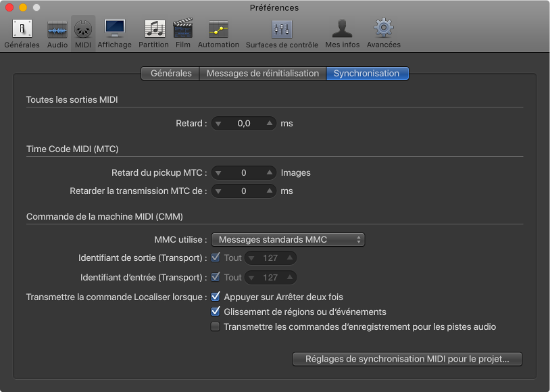Open the Audio preferences pane
550x392 pixels.
coord(57,30)
